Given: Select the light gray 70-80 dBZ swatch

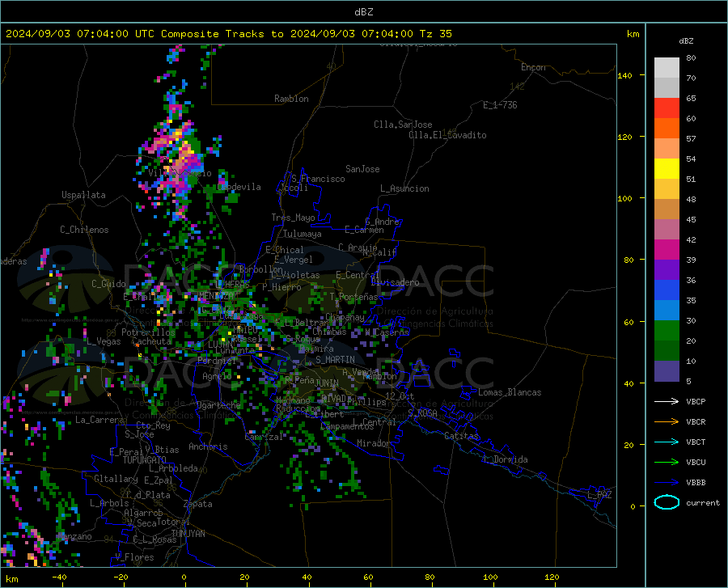Looking at the screenshot, I should pos(667,68).
